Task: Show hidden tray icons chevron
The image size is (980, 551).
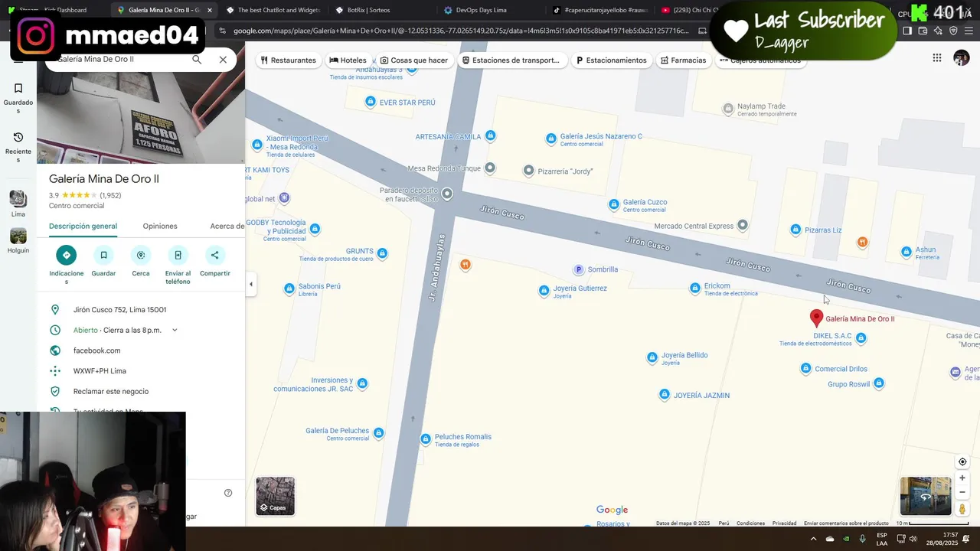Action: pyautogui.click(x=813, y=539)
